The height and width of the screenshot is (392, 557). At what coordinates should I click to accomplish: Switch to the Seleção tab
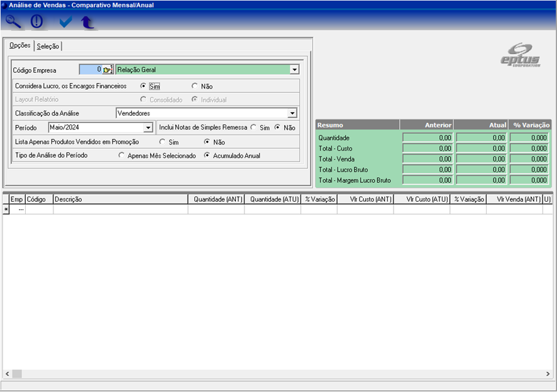tap(48, 46)
